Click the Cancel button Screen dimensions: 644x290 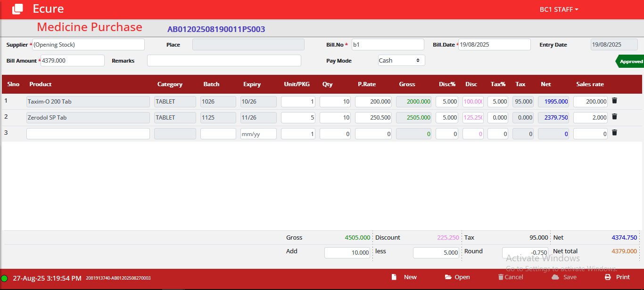pyautogui.click(x=511, y=277)
